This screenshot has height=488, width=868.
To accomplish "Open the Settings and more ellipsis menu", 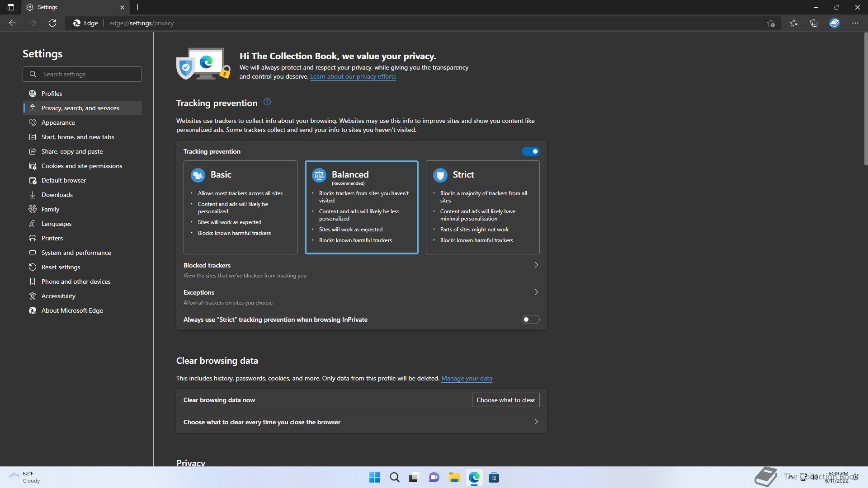I will click(x=855, y=23).
